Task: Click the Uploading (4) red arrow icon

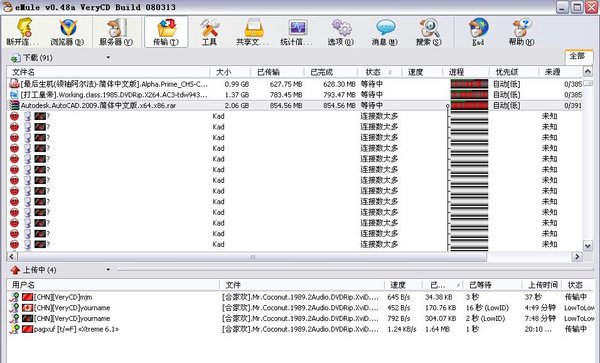Action: click(x=15, y=270)
